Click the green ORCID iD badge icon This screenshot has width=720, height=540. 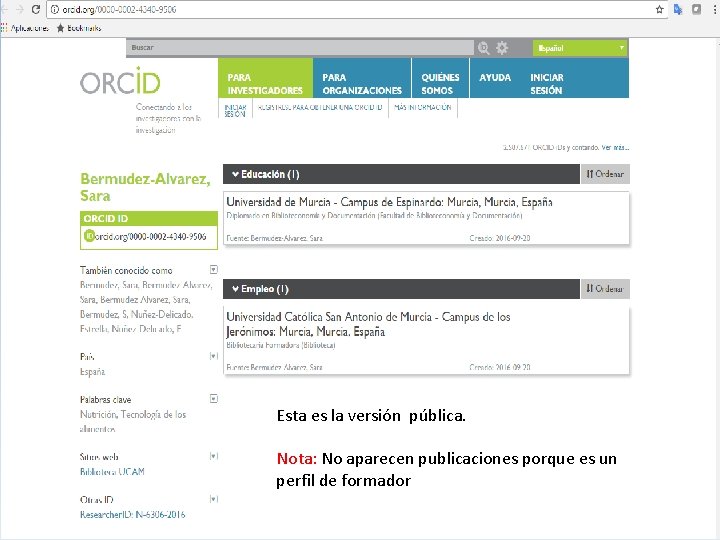coord(89,236)
